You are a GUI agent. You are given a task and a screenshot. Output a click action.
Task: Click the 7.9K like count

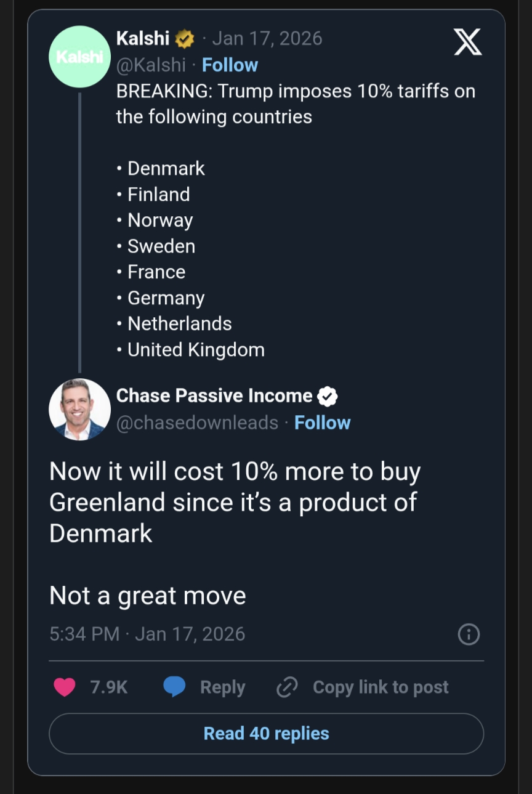[109, 687]
